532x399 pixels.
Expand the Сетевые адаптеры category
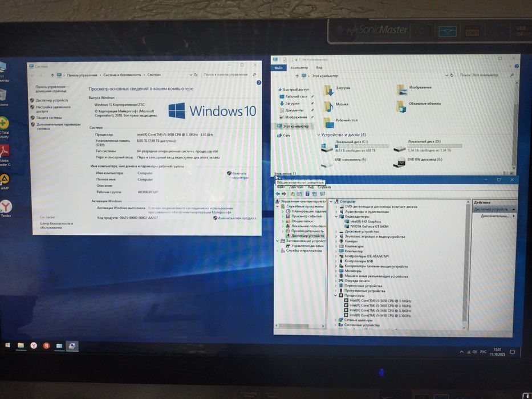click(x=336, y=320)
